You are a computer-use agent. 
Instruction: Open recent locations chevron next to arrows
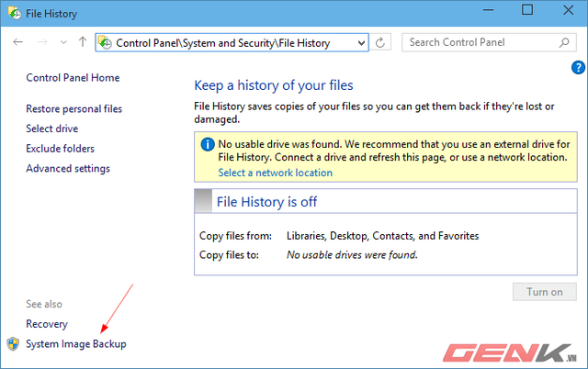[x=63, y=42]
